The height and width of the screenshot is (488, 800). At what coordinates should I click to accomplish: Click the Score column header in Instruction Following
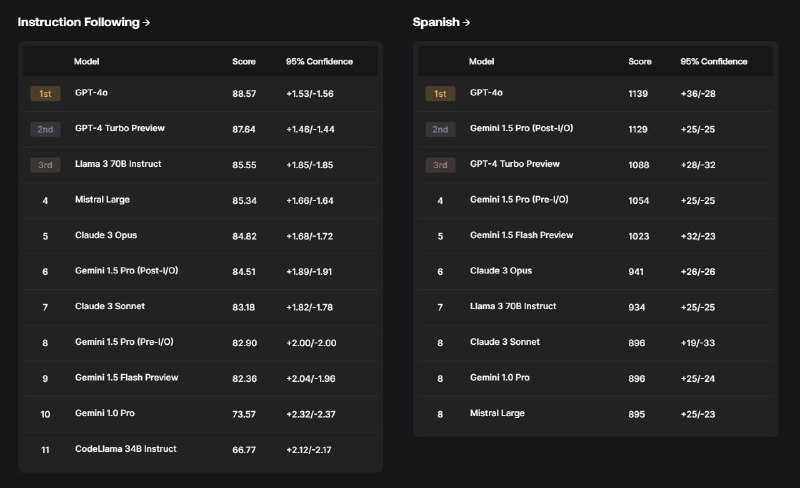click(244, 62)
